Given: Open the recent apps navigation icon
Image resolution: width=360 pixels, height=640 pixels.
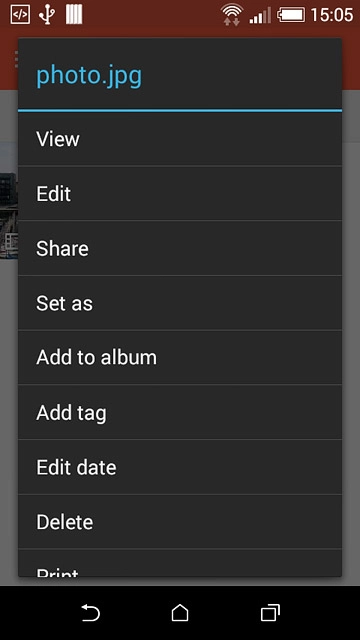Looking at the screenshot, I should [x=270, y=613].
